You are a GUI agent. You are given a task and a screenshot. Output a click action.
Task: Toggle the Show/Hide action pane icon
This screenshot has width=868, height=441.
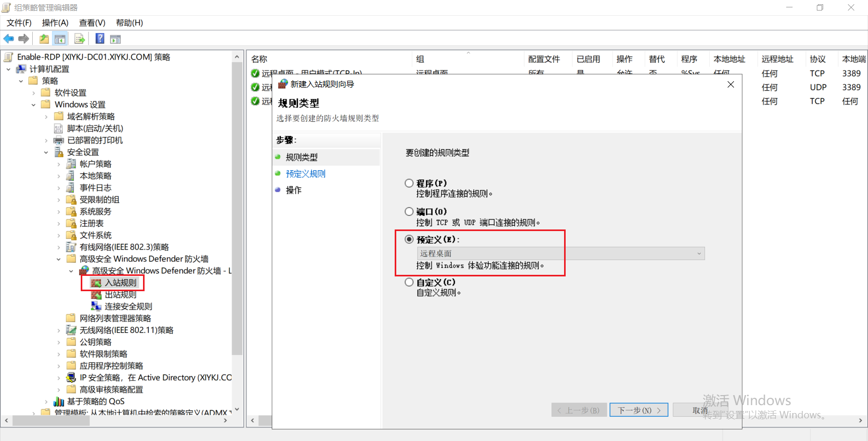coord(116,39)
